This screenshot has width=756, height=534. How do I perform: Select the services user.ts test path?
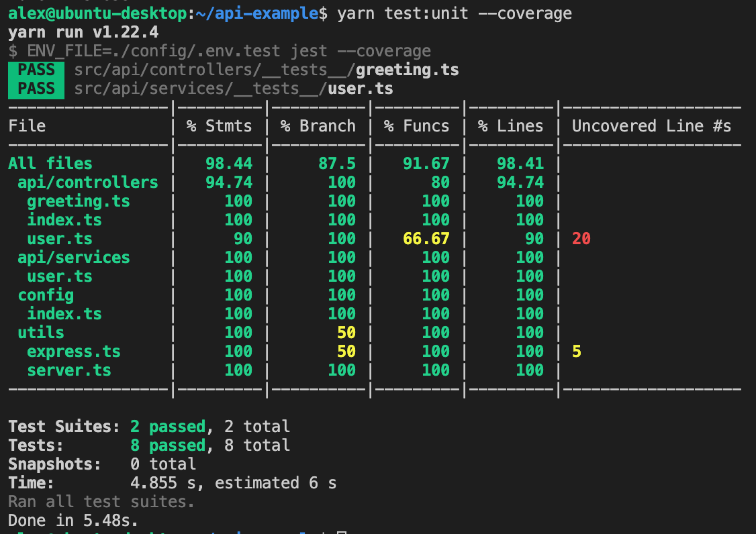(234, 89)
